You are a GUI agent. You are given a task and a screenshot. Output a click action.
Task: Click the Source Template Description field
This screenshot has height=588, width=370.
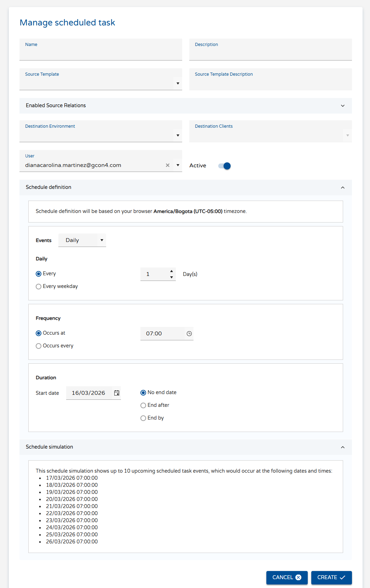[271, 79]
